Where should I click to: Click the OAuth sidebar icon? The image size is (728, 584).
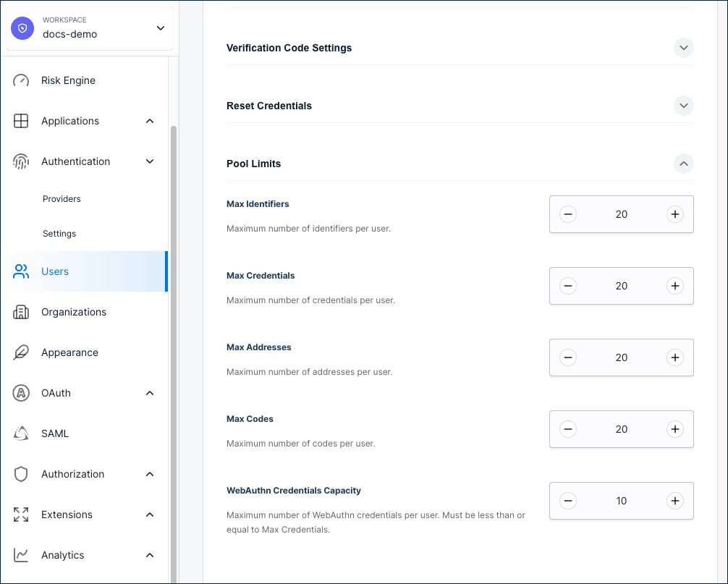click(x=20, y=393)
